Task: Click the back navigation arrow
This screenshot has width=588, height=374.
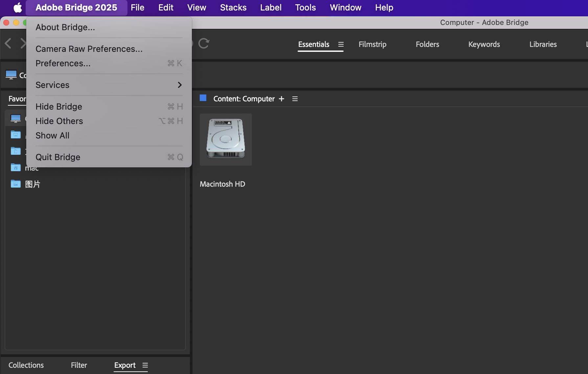Action: [9, 43]
